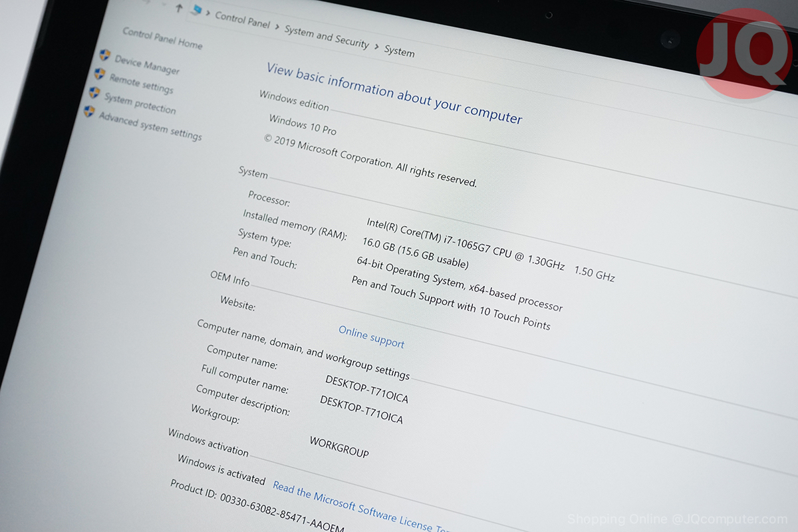Open the Online support website link

(x=371, y=336)
